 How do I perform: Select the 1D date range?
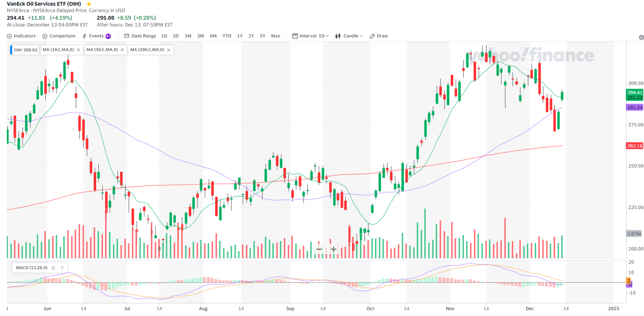164,36
